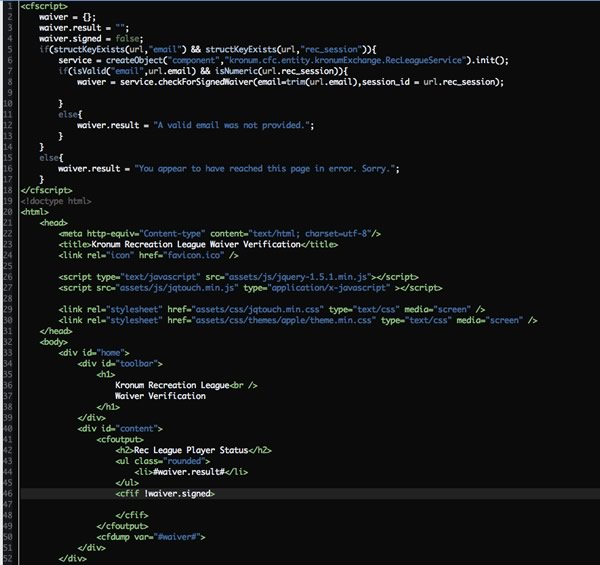Viewport: 600px width, 565px height.
Task: Click the opening body tag
Action: [54, 342]
